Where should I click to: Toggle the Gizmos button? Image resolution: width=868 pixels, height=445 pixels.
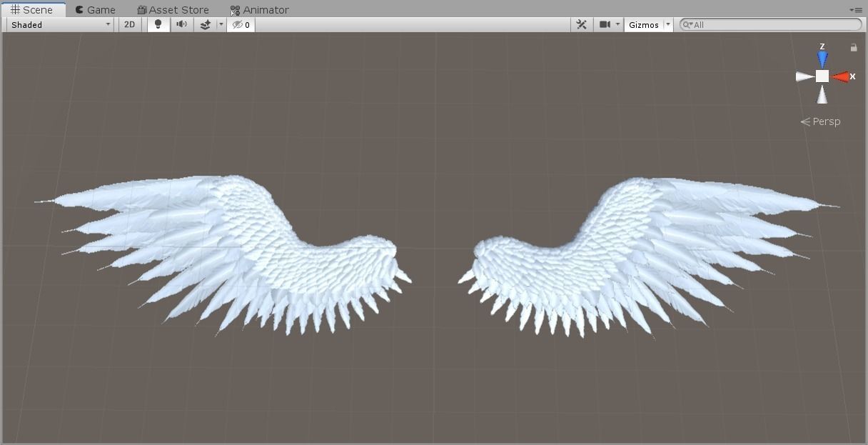pos(644,24)
